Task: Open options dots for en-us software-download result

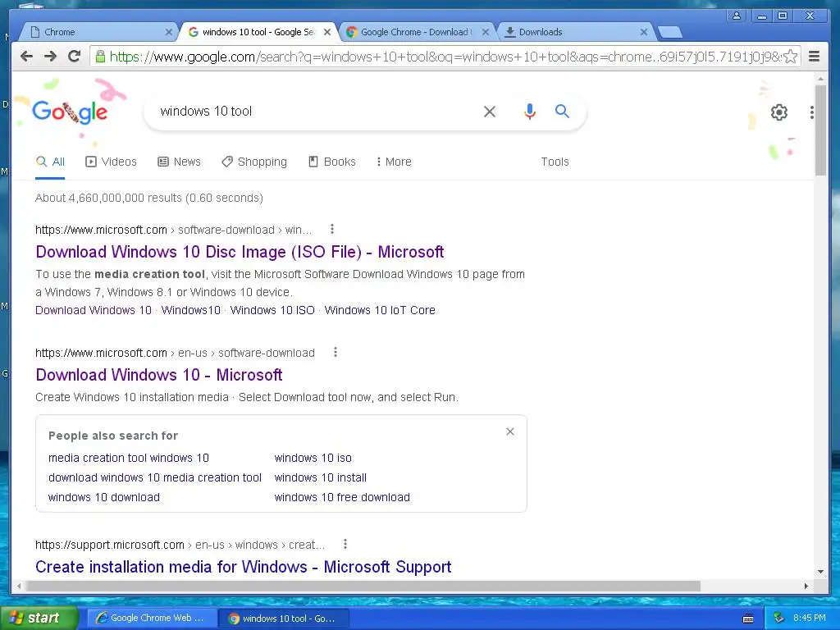Action: coord(336,353)
